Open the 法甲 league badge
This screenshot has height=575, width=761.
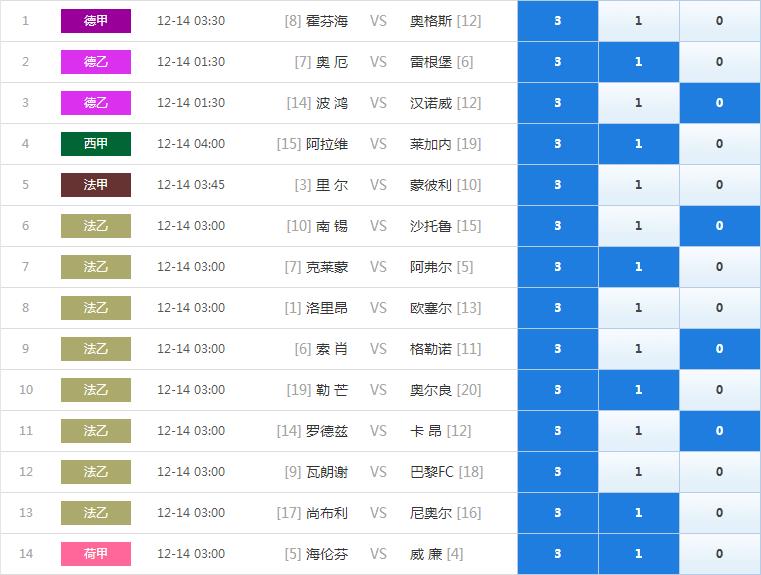[x=96, y=185]
